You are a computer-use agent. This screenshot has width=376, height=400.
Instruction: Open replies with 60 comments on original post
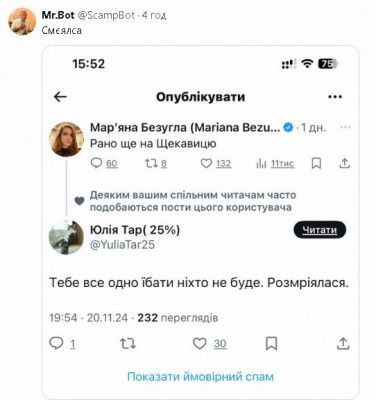coord(104,163)
